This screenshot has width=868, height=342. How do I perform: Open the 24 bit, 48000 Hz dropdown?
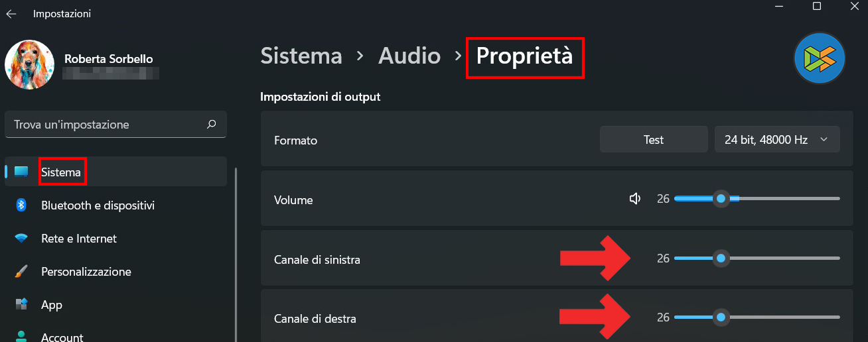pos(777,140)
